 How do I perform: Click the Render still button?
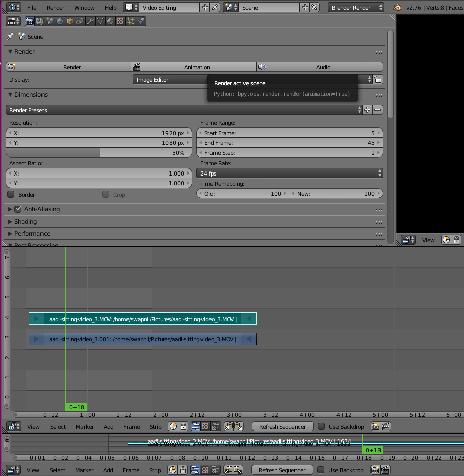[68, 67]
